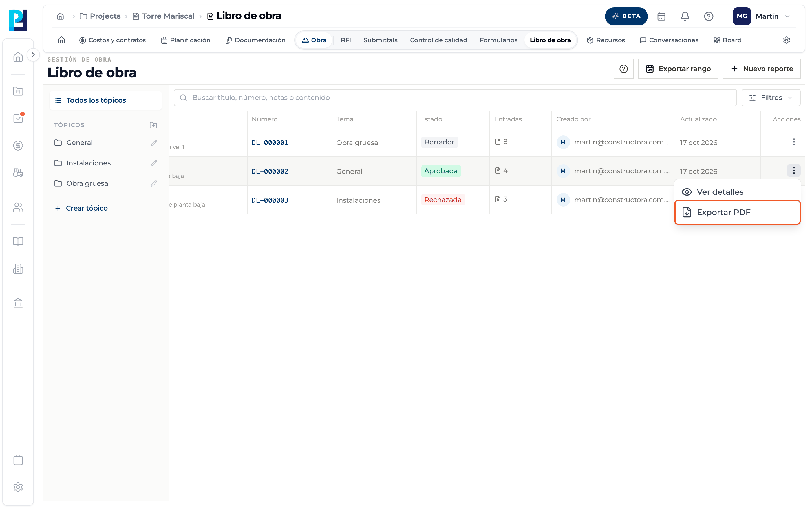Screen dimensions: 812x508
Task: Select Ver detalles in the context menu
Action: (x=737, y=192)
